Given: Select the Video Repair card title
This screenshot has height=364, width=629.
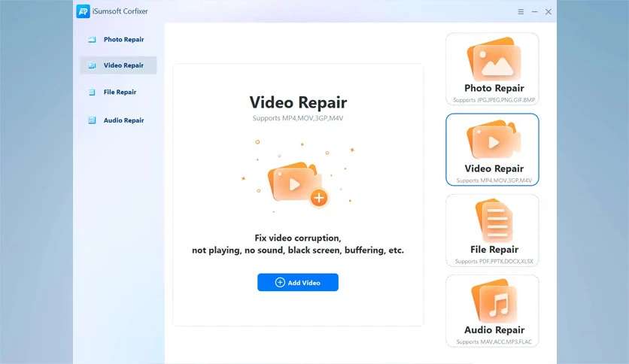Looking at the screenshot, I should (x=494, y=168).
